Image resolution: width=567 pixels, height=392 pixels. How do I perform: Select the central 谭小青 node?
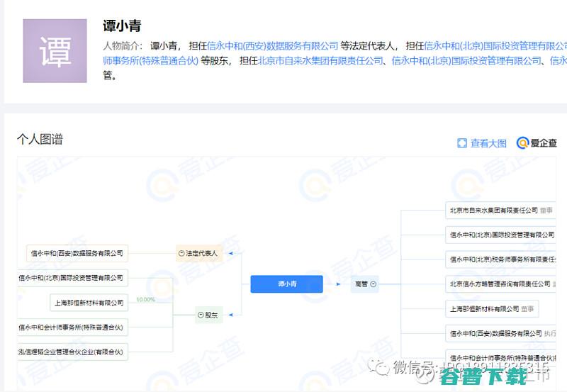tap(287, 284)
